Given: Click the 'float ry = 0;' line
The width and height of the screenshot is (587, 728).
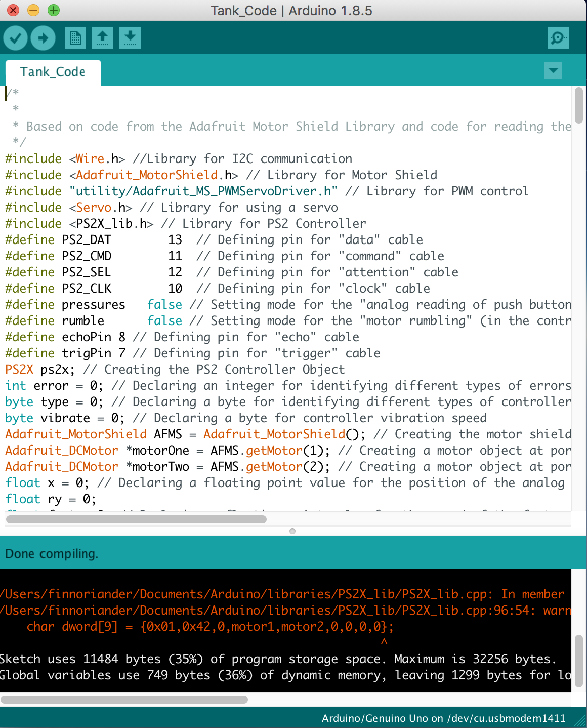Looking at the screenshot, I should (51, 499).
